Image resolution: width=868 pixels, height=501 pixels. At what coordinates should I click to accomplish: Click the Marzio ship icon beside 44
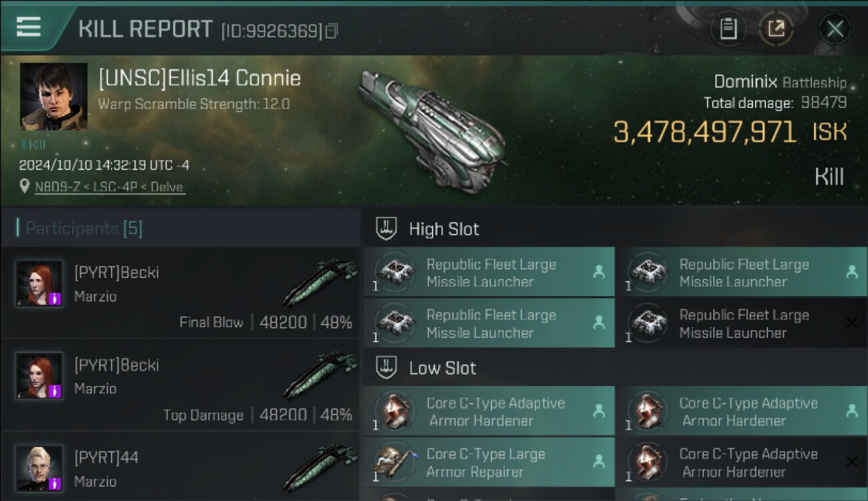[x=319, y=469]
